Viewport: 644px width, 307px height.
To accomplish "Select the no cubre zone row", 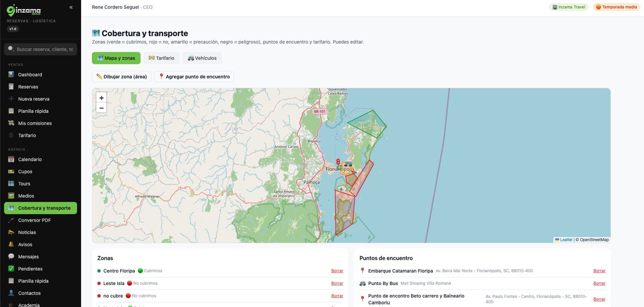I will pyautogui.click(x=220, y=296).
